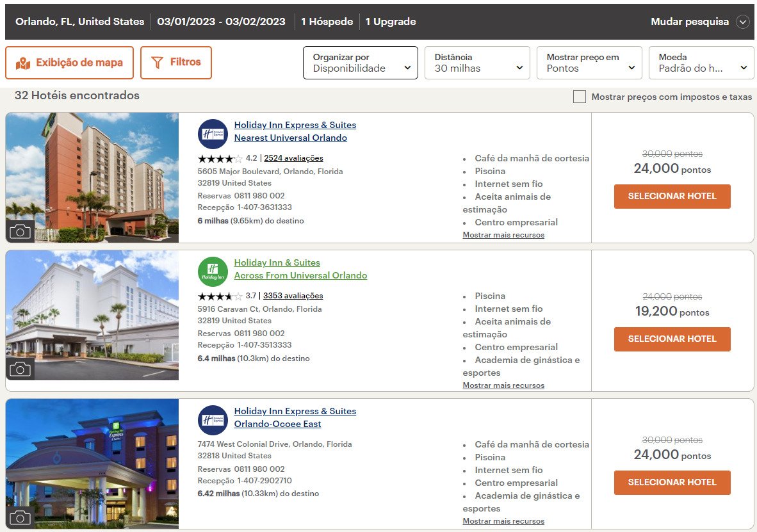Viewport: 757px width, 532px height.
Task: Click Recepção 1-407-3513333 phone number
Action: pos(244,345)
